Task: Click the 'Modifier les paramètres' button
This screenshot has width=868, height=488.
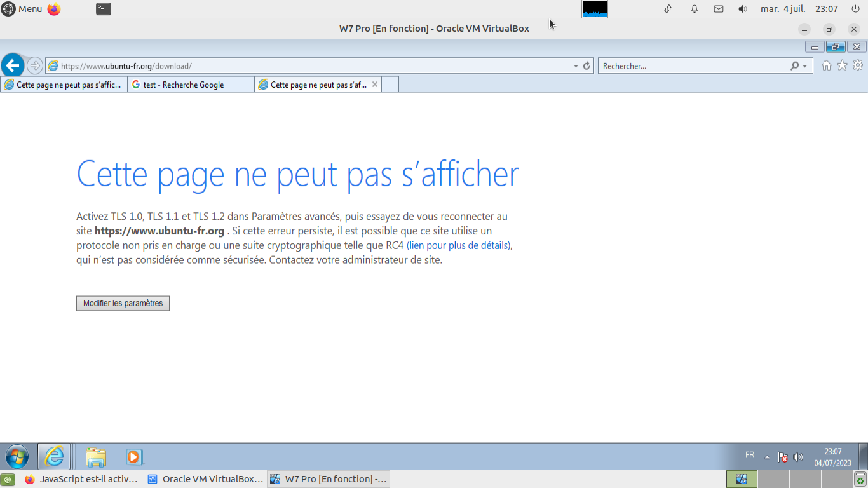Action: (x=123, y=304)
